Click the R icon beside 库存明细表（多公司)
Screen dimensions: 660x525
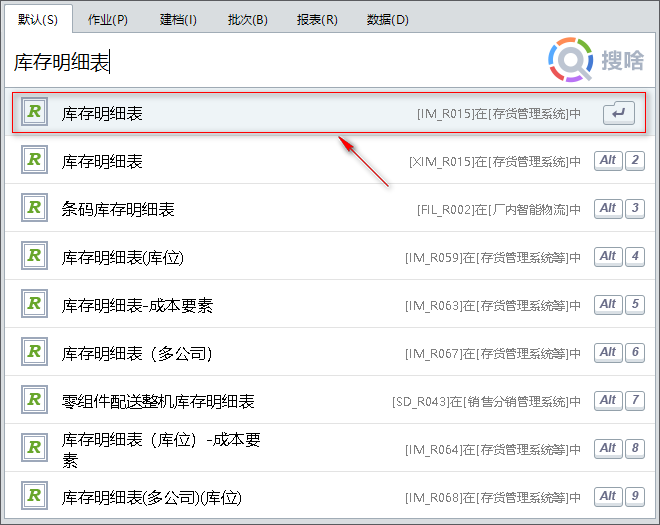click(35, 352)
